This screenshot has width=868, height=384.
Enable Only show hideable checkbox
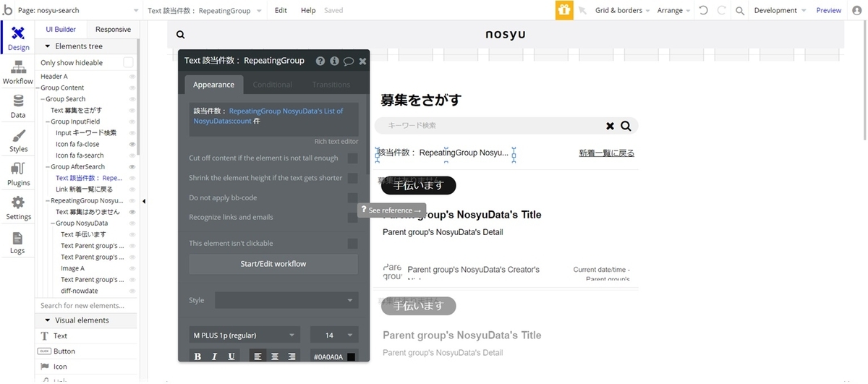coord(128,63)
